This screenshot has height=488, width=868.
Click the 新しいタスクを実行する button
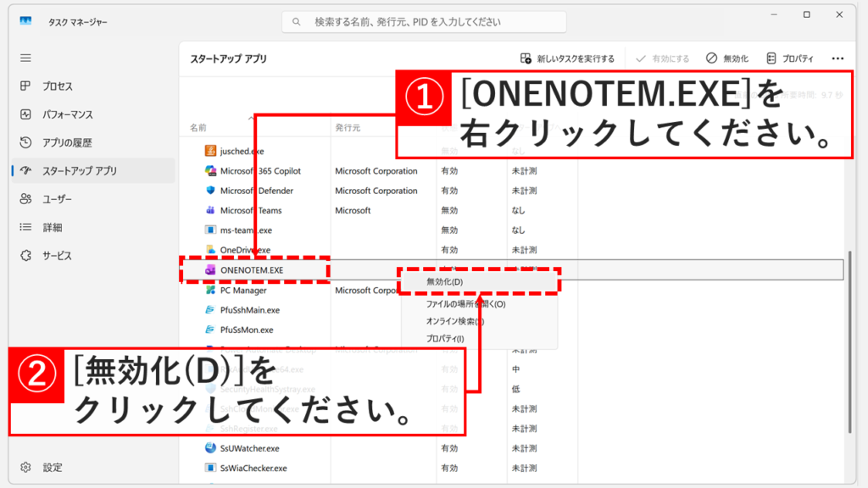569,58
